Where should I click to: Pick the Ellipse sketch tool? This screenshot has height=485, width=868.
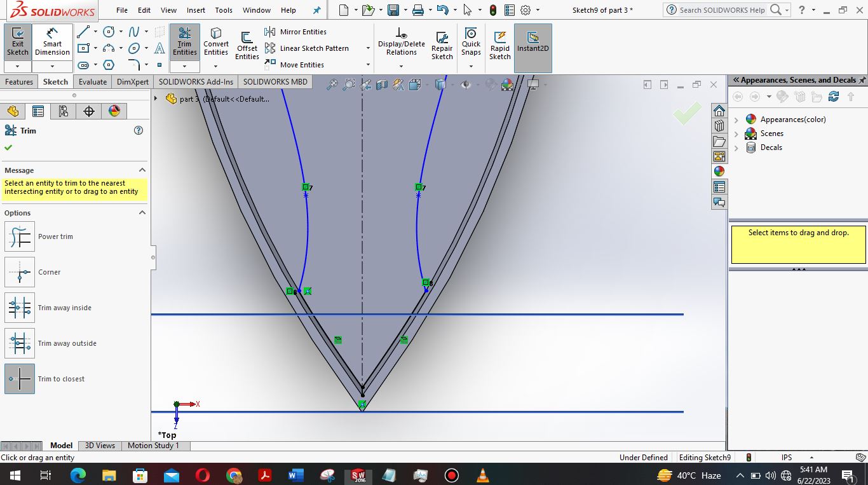134,48
